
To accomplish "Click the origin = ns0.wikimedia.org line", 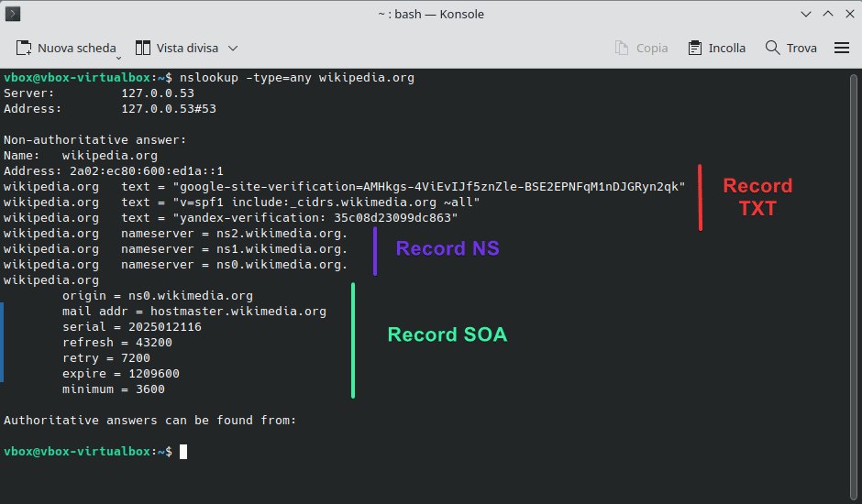I will pos(158,296).
